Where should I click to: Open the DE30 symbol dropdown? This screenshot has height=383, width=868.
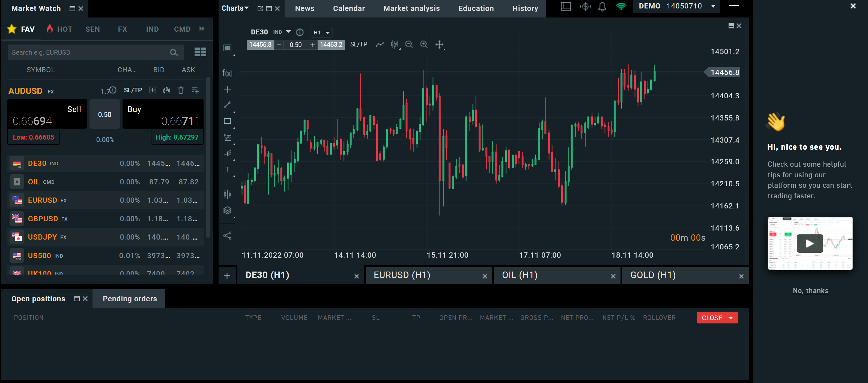tap(288, 32)
